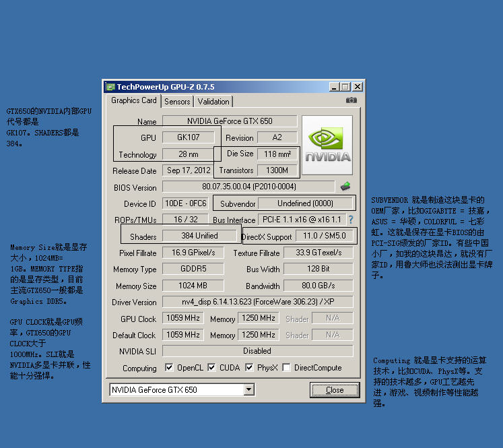The height and width of the screenshot is (448, 503).
Task: Click the Bus Width 128 Bit field
Action: coord(318,269)
